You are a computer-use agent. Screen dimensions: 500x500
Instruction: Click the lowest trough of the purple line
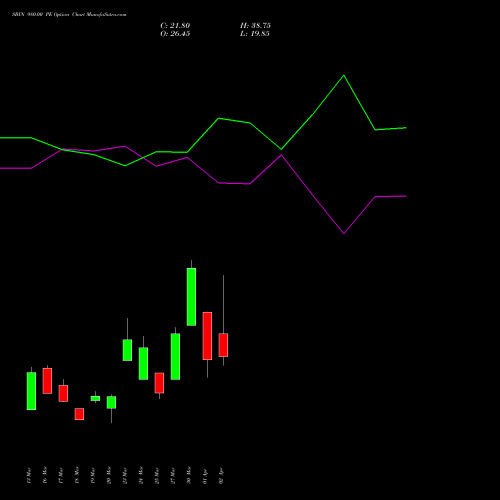pos(344,233)
